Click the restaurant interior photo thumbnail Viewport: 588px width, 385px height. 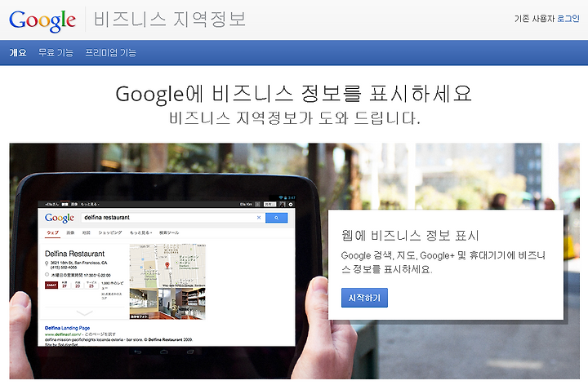pos(167,303)
